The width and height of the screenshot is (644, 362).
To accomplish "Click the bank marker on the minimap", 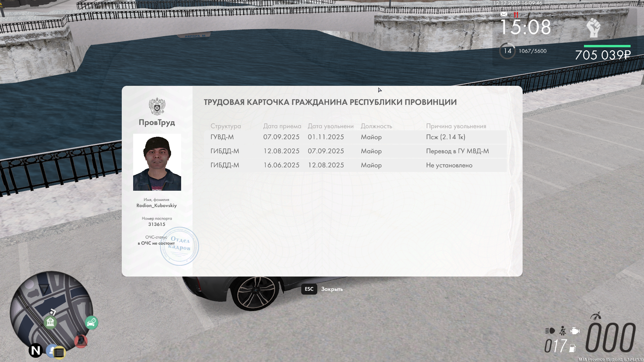I will (x=50, y=322).
